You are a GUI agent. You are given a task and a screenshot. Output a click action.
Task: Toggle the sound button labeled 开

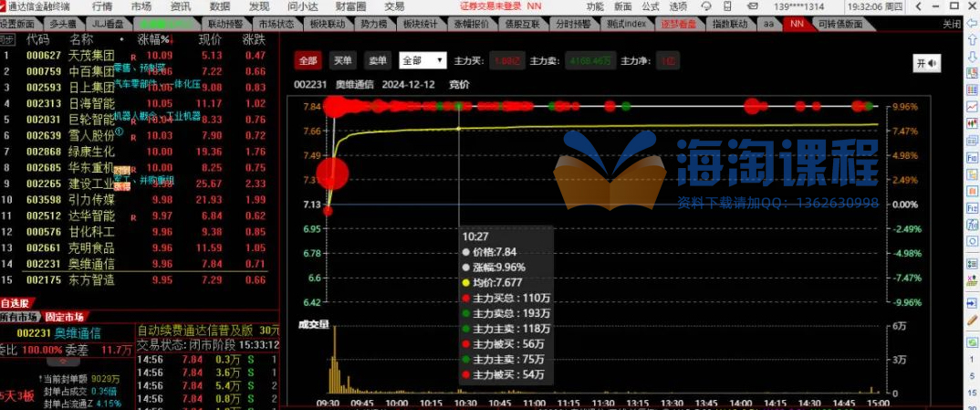(927, 63)
